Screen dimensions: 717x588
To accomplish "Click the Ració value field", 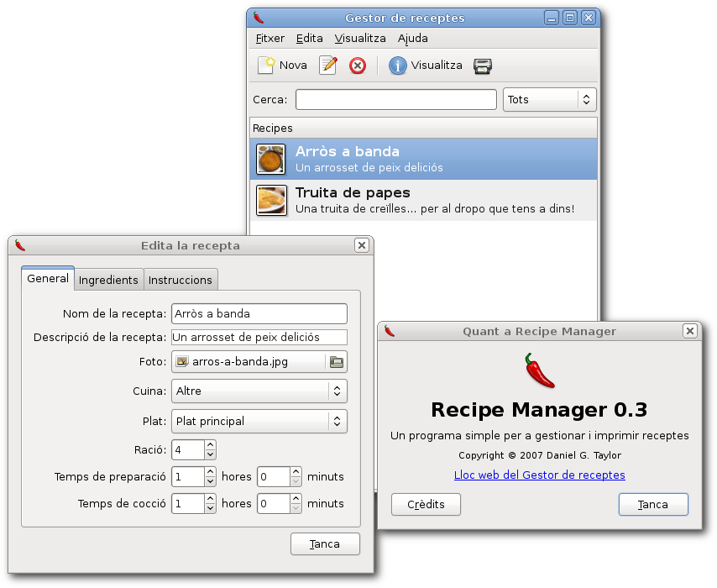I will (x=187, y=449).
